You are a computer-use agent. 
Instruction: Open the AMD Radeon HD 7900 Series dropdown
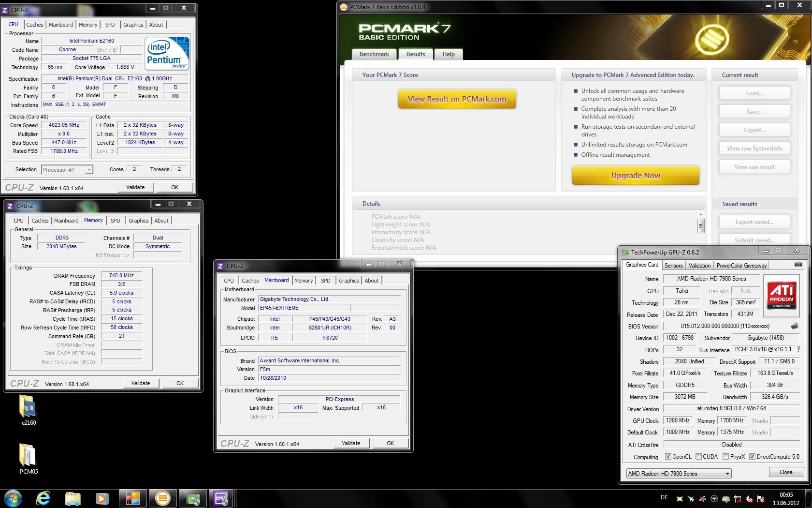[x=679, y=473]
